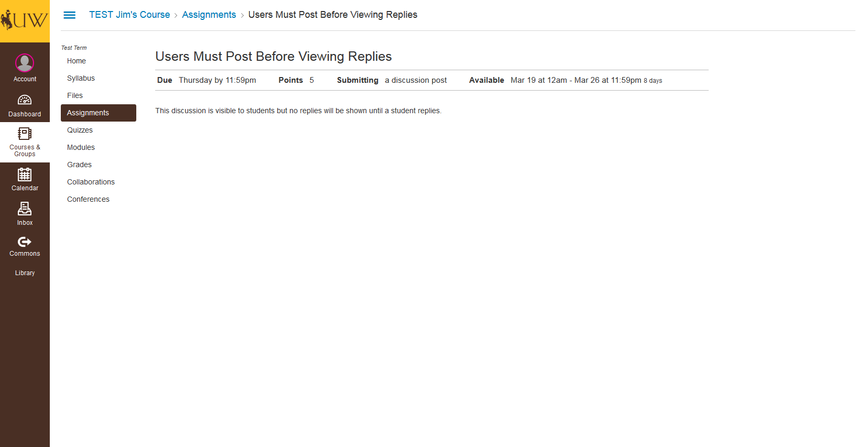Go to the Dashboard
This screenshot has width=868, height=447.
[25, 106]
